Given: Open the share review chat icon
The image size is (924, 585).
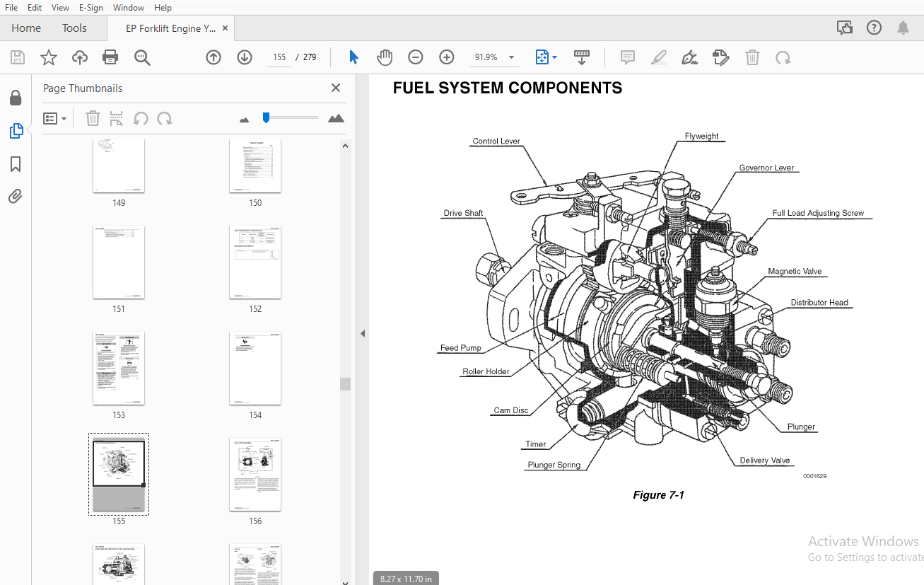Looking at the screenshot, I should [x=845, y=28].
